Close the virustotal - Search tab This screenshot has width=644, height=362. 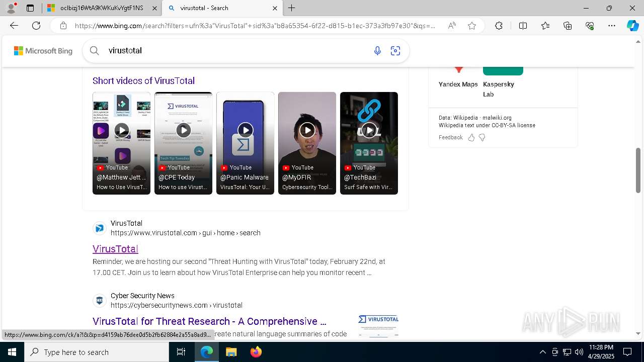click(275, 8)
